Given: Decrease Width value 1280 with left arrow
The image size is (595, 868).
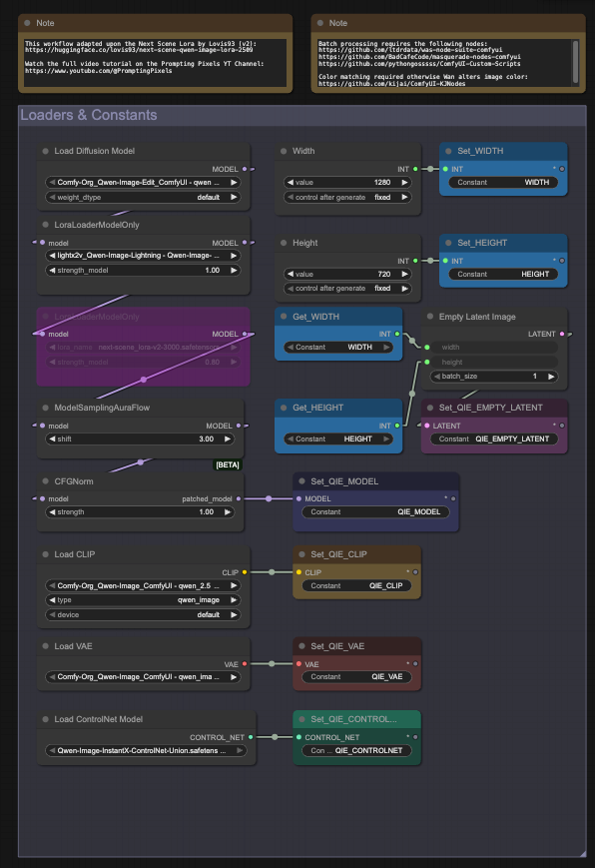Looking at the screenshot, I should click(291, 183).
